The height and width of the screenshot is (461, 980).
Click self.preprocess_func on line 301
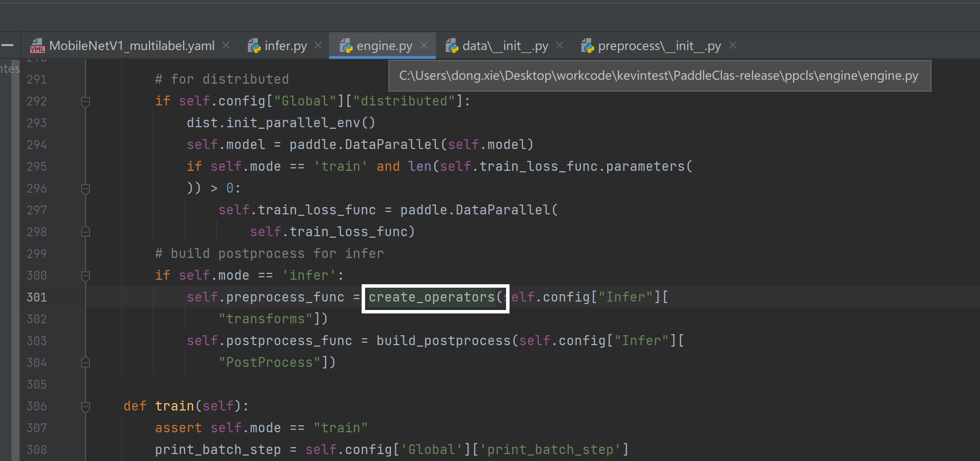[x=266, y=297]
